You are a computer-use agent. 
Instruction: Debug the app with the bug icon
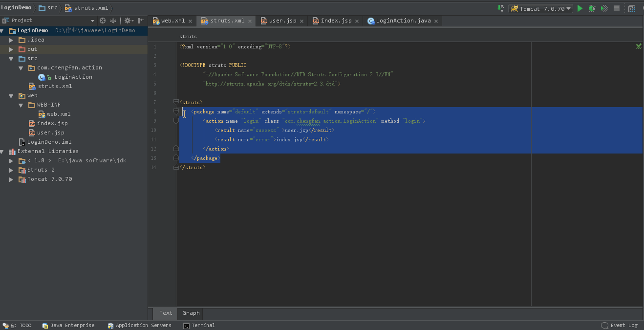tap(591, 8)
